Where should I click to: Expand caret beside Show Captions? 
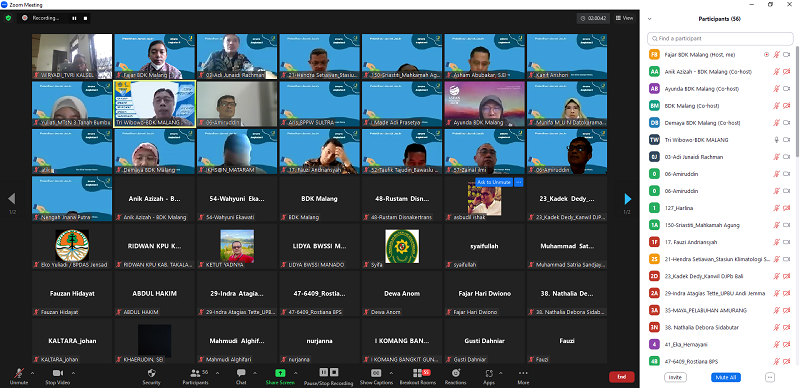click(x=391, y=373)
